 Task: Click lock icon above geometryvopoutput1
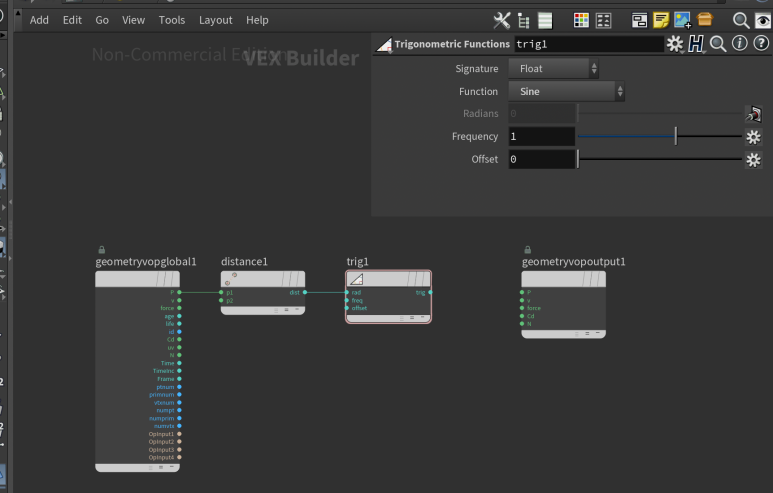(527, 250)
